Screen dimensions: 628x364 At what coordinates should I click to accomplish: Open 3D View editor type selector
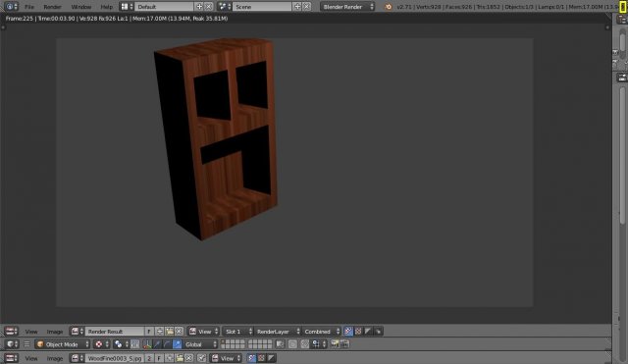[12, 344]
